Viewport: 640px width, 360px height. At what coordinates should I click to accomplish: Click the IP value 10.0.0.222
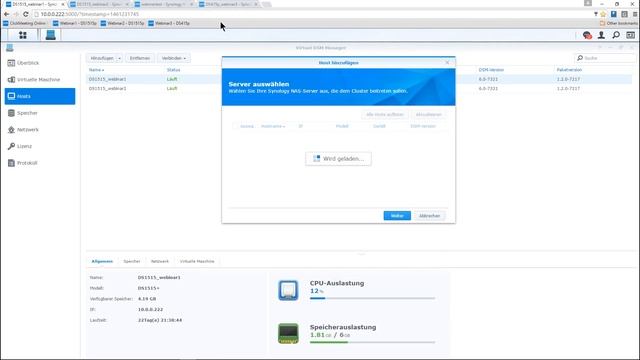(x=150, y=309)
